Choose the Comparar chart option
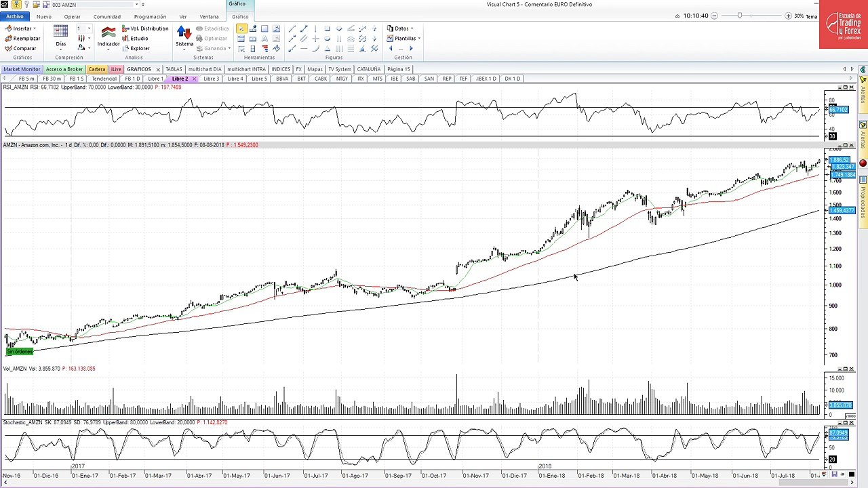 (20, 48)
